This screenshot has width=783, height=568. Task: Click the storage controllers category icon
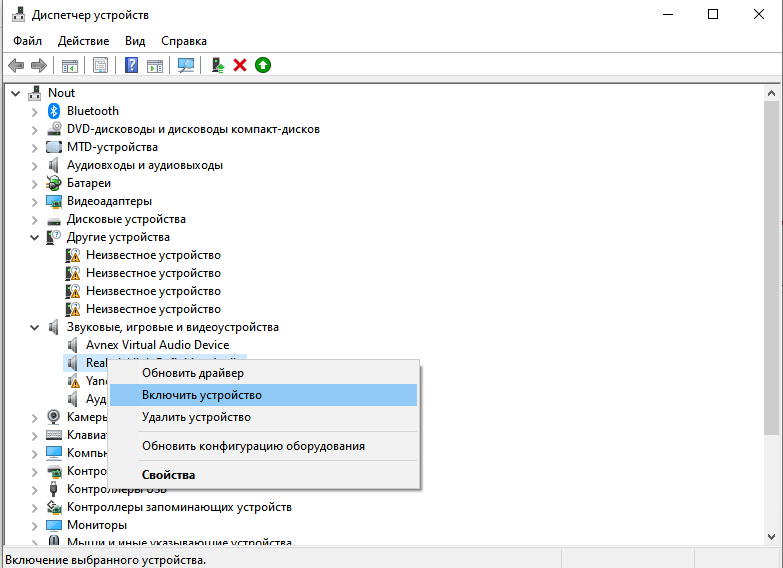(x=54, y=507)
